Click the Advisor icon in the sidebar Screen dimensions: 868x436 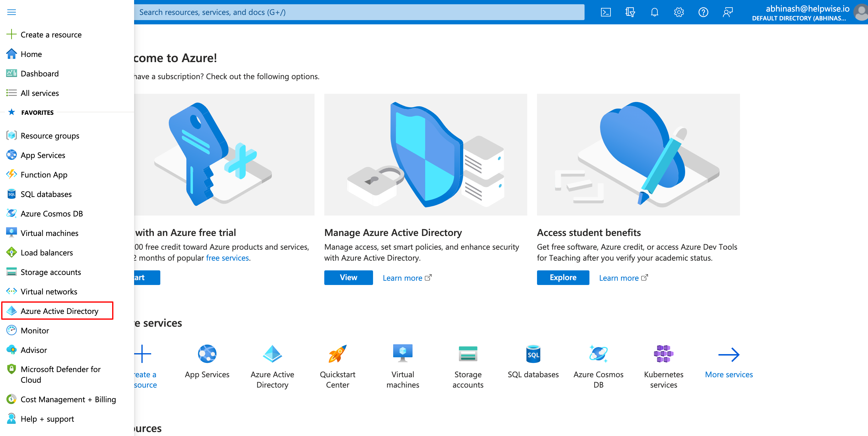[12, 350]
